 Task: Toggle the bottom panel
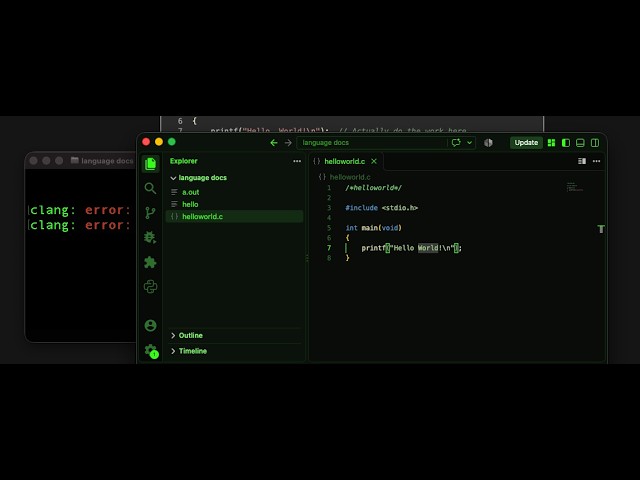click(x=580, y=142)
